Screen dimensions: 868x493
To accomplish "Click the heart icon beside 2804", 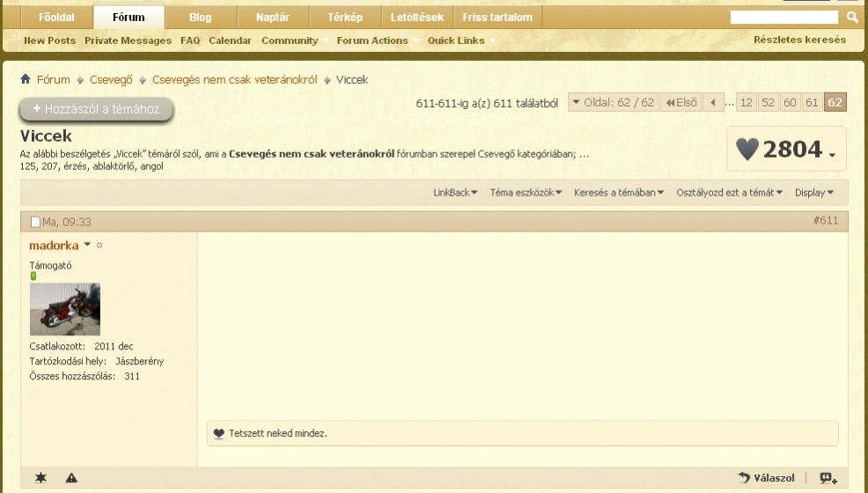I will point(747,150).
